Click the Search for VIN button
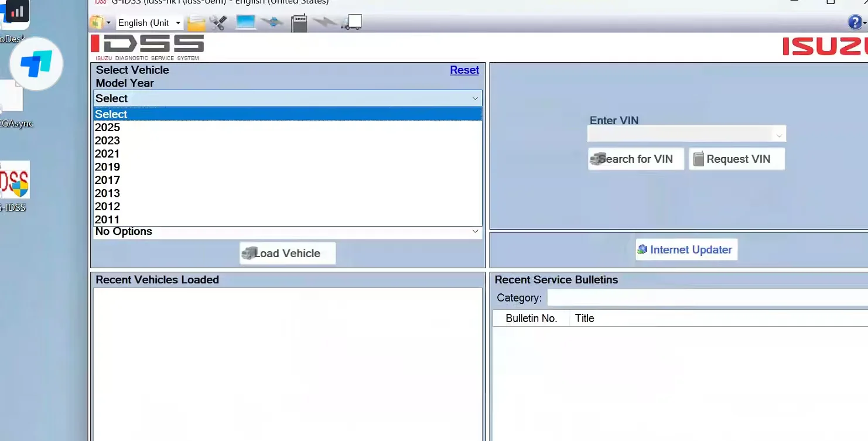This screenshot has height=441, width=868. click(x=636, y=159)
